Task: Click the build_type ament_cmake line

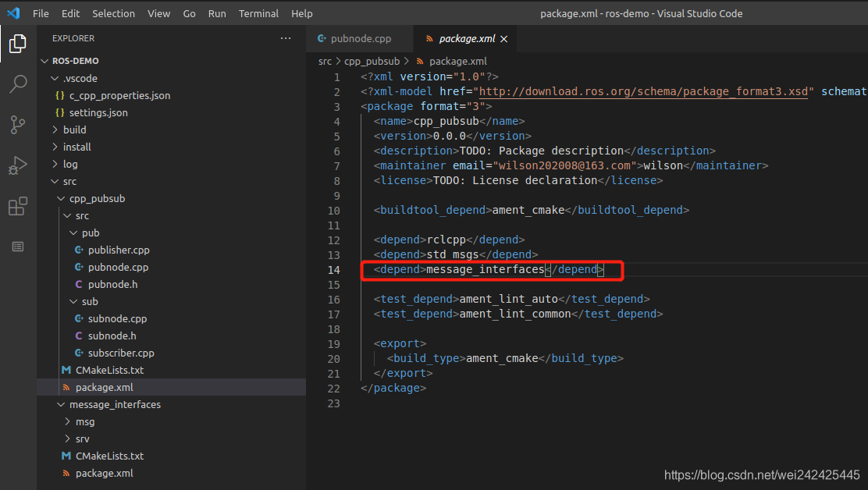Action: tap(505, 358)
